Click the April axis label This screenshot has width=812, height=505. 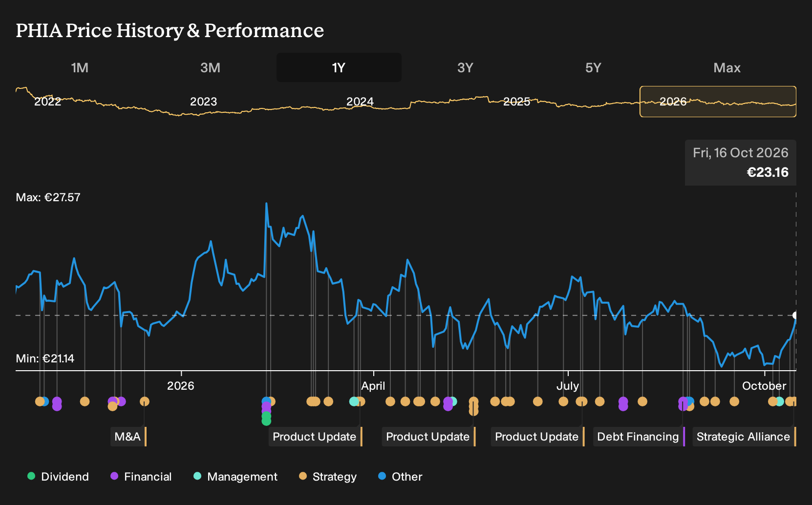coord(373,386)
